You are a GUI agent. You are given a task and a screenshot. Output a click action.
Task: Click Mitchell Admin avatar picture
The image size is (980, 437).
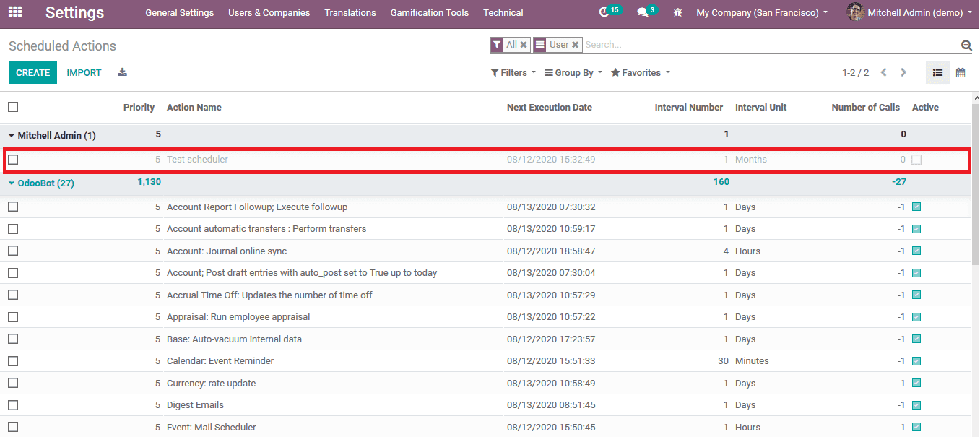point(856,12)
